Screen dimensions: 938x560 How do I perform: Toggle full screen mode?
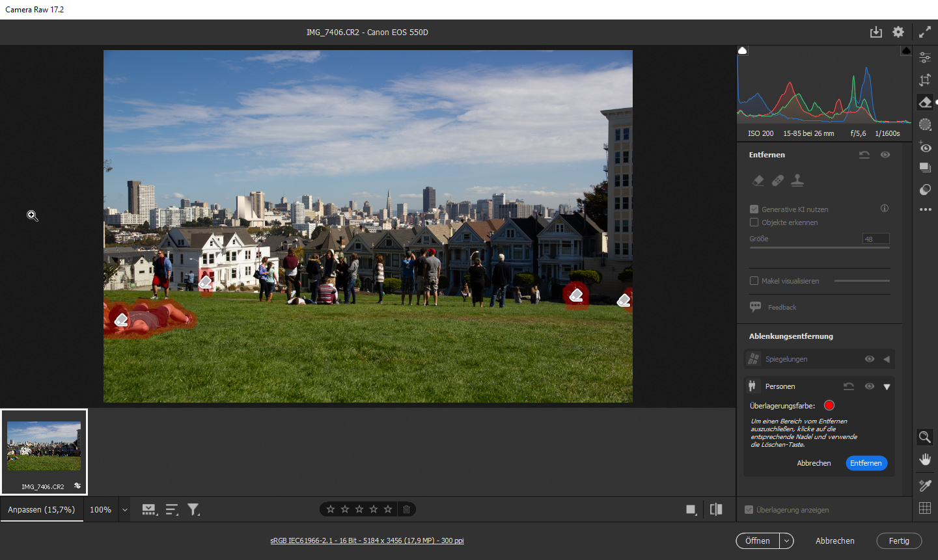click(x=924, y=32)
